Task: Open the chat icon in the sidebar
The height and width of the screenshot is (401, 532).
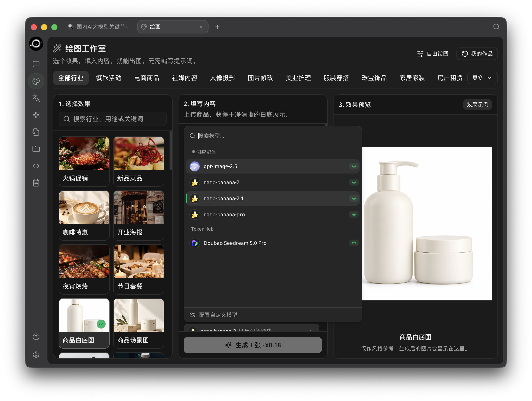Action: click(x=36, y=64)
